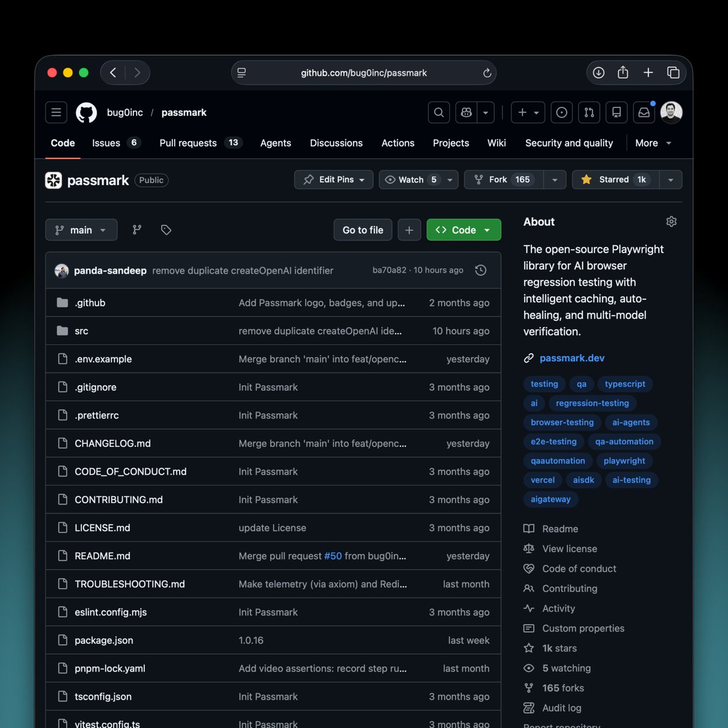Image resolution: width=728 pixels, height=728 pixels.
Task: Open README.md file
Action: (x=103, y=556)
